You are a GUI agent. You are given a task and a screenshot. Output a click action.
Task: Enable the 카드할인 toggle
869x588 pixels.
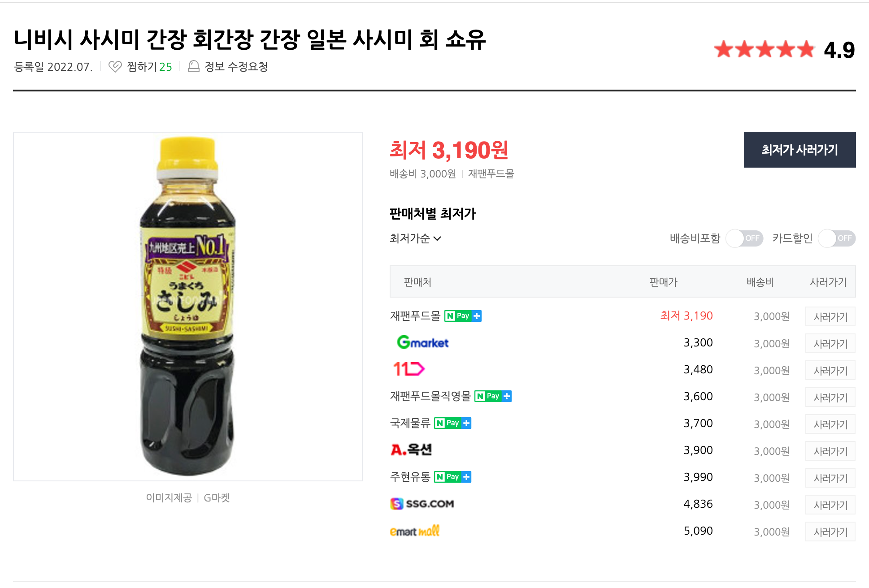(837, 238)
